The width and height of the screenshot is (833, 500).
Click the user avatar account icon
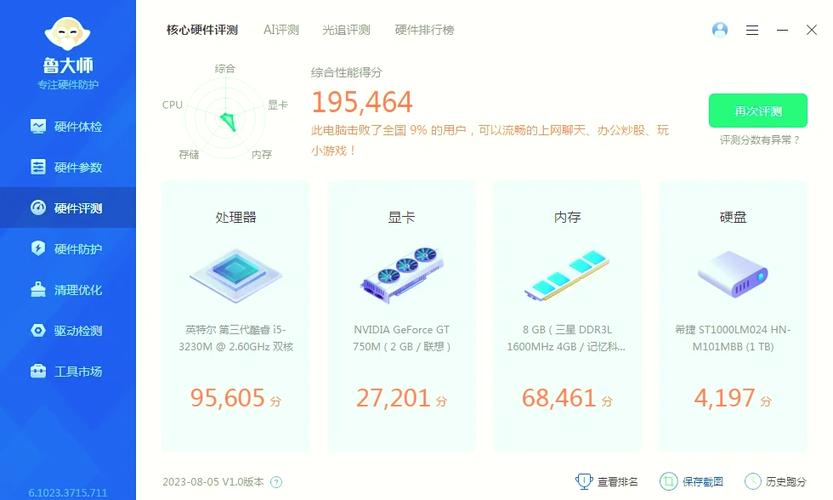click(720, 30)
